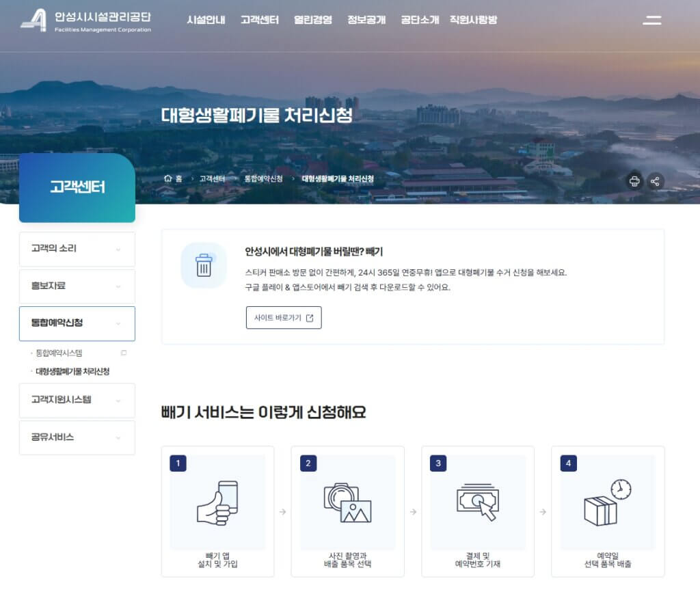Open the share icon next to print

[656, 181]
